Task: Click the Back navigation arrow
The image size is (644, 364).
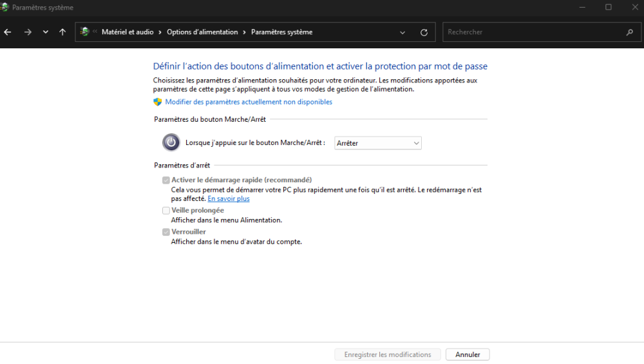Action: pos(8,32)
